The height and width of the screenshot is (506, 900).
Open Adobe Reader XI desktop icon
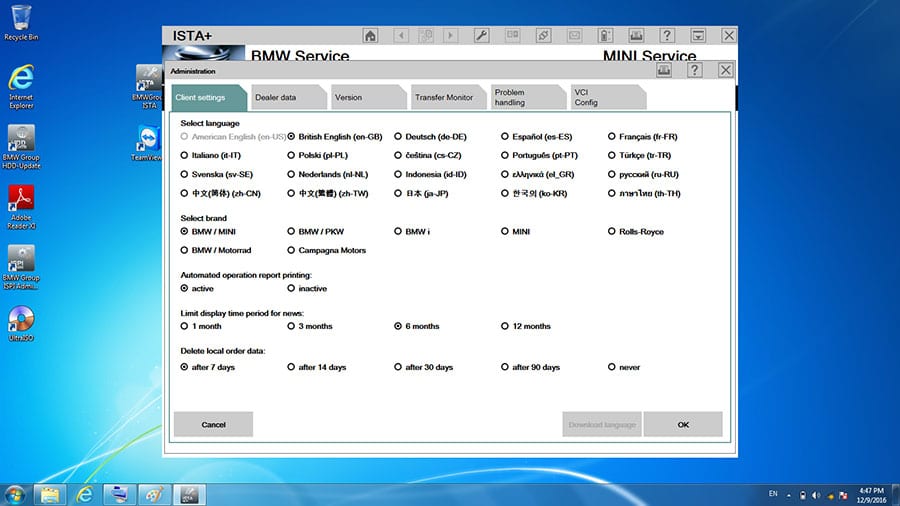pos(21,207)
